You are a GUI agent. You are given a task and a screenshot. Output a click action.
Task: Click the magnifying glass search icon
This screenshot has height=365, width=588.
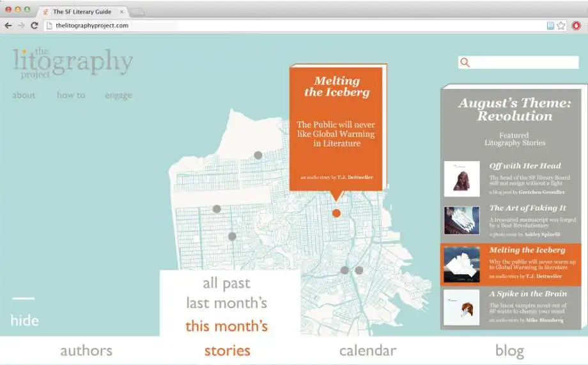click(x=465, y=63)
